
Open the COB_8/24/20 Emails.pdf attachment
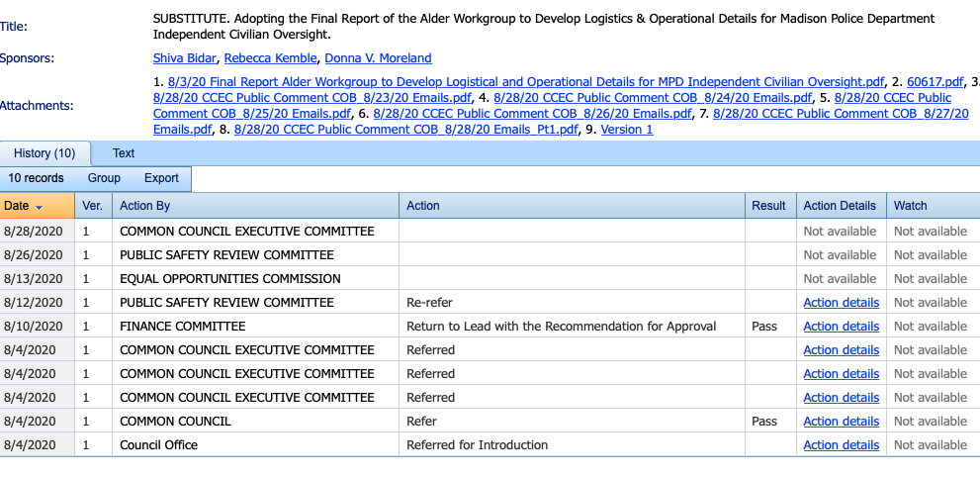[653, 98]
